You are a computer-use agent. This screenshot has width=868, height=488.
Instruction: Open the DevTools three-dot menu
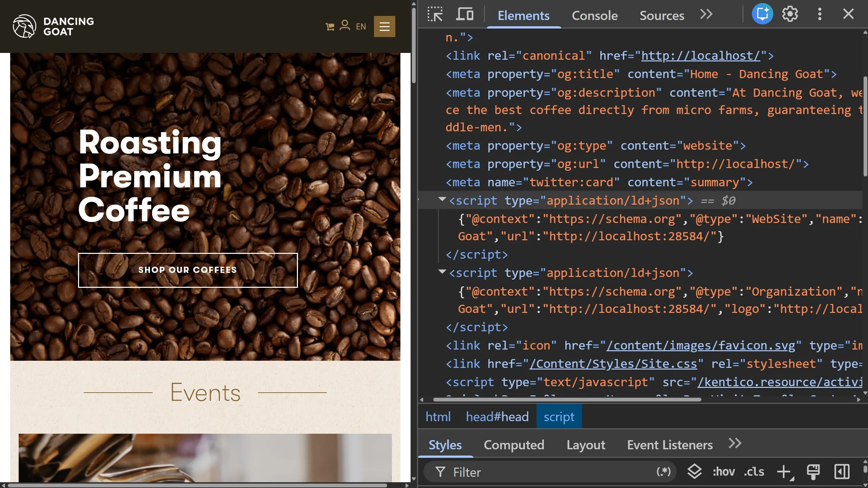click(819, 14)
